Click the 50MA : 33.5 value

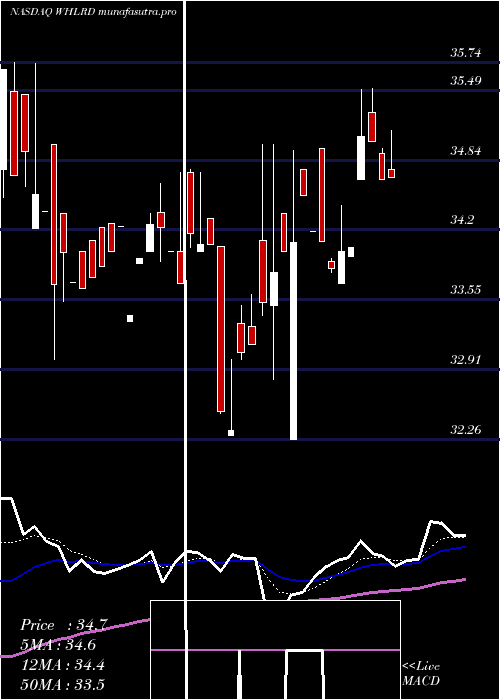pos(63,684)
